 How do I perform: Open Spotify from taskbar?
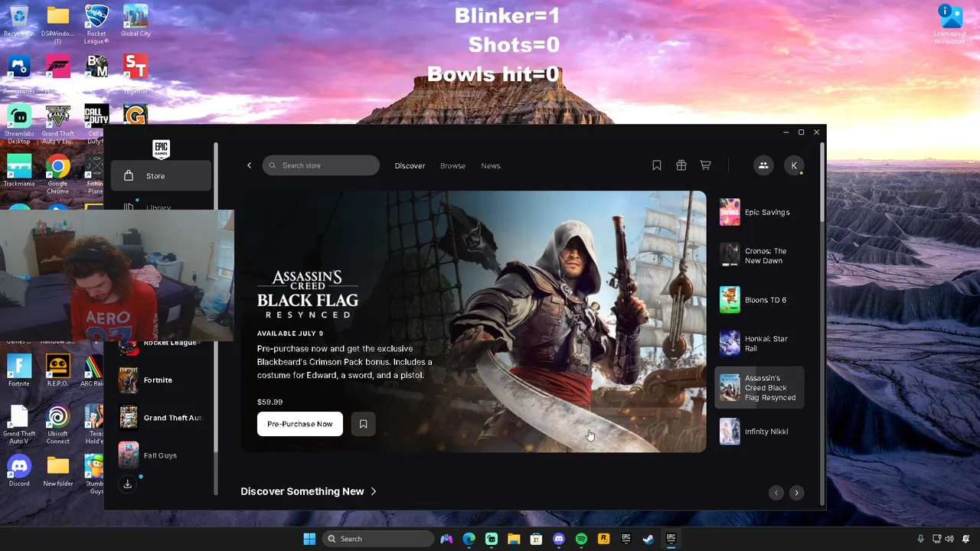tap(581, 539)
